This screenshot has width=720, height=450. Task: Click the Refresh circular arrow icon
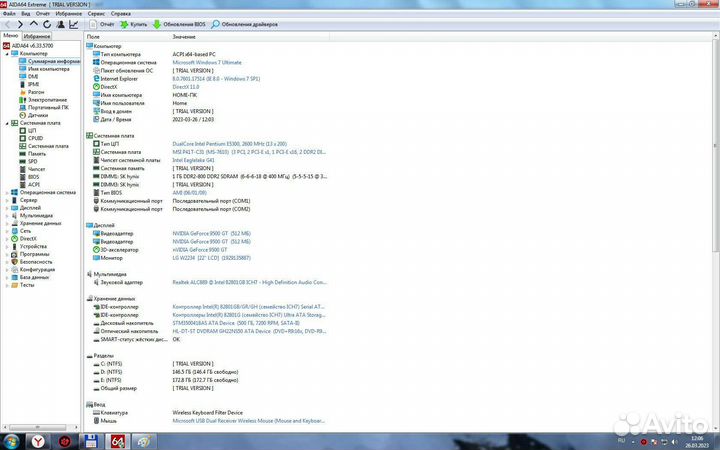click(x=47, y=24)
